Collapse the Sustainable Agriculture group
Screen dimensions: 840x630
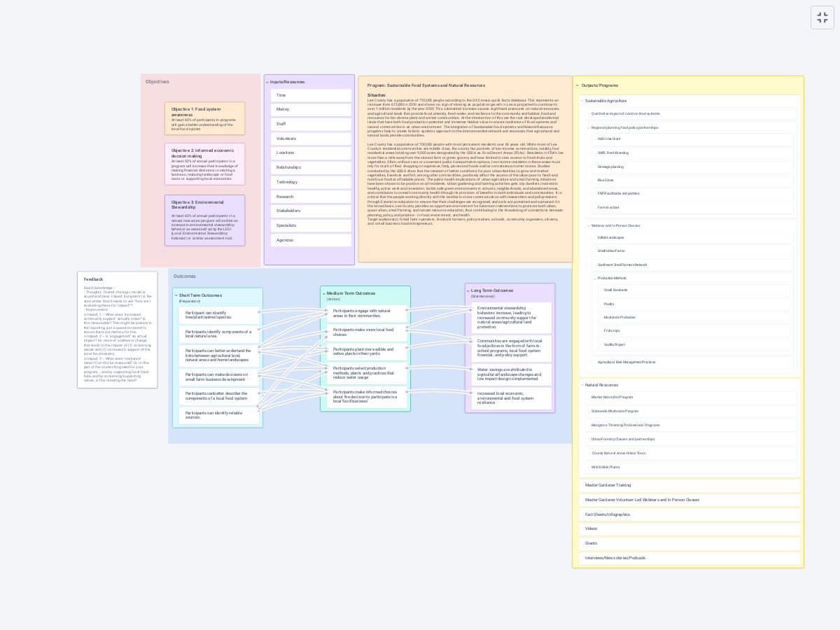(x=582, y=101)
